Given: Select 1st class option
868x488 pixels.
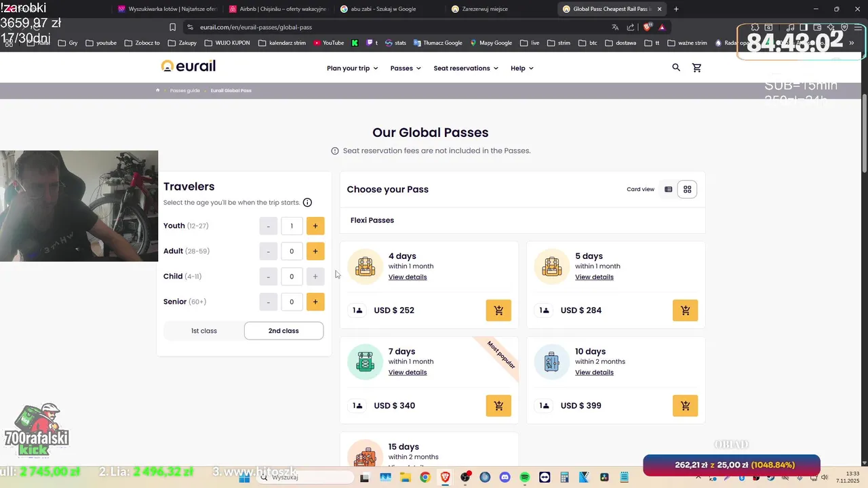Looking at the screenshot, I should tap(204, 331).
